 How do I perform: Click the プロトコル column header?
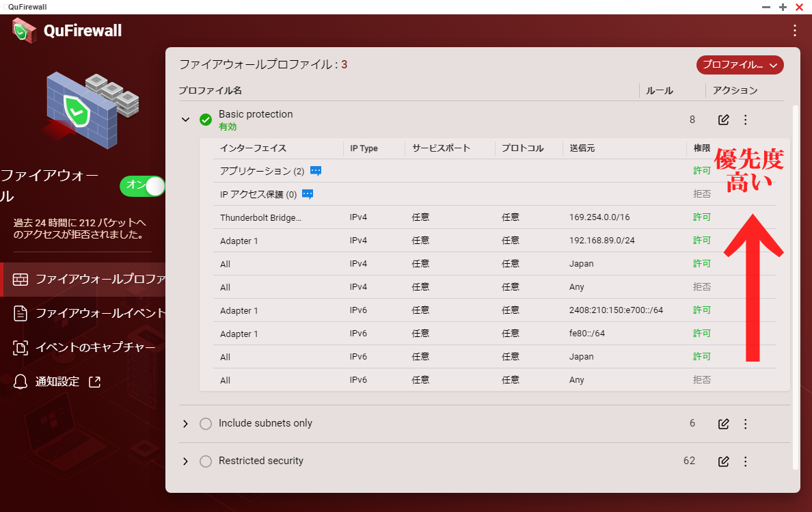point(522,148)
